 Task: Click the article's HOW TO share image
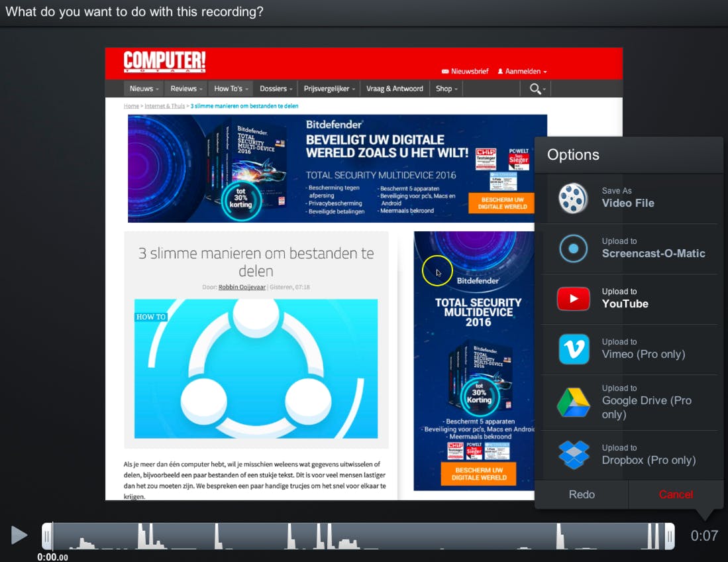pyautogui.click(x=256, y=368)
